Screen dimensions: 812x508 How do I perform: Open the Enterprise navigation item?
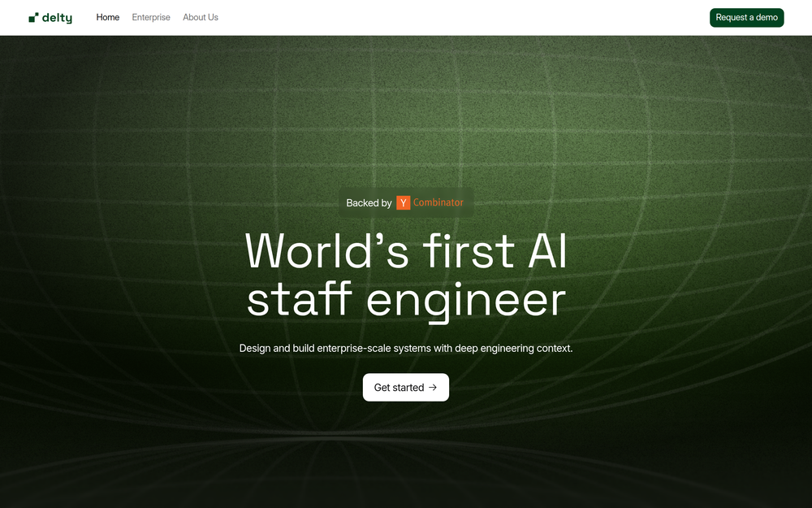pyautogui.click(x=151, y=17)
